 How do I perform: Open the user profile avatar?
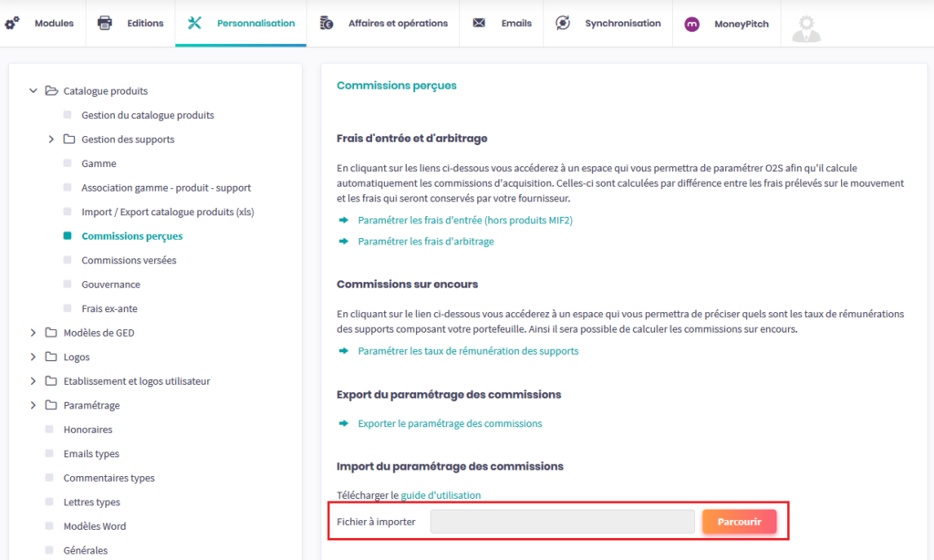click(805, 27)
